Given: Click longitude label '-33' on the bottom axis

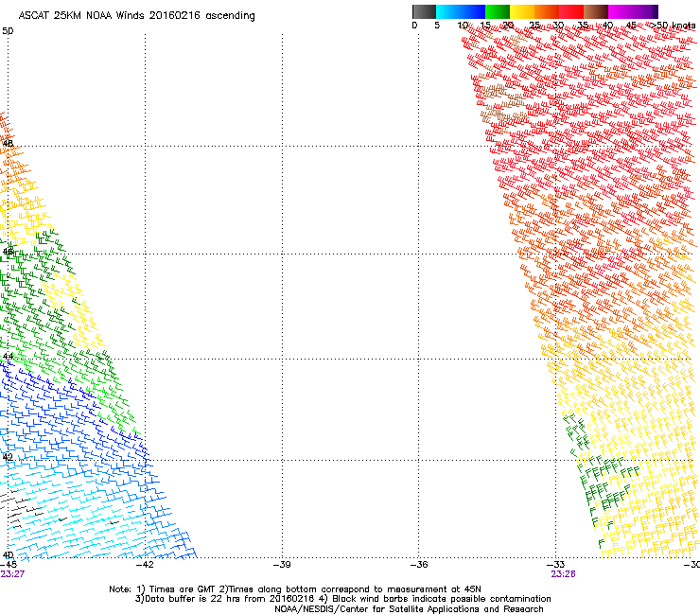Looking at the screenshot, I should pyautogui.click(x=556, y=565).
